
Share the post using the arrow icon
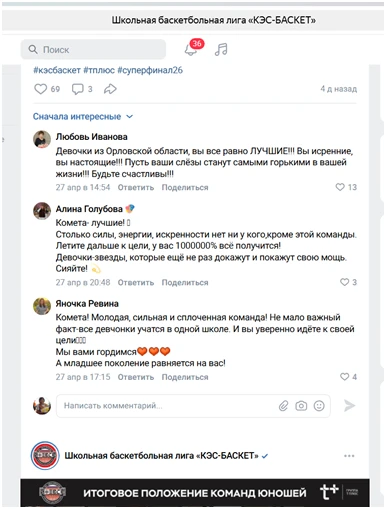coord(110,89)
